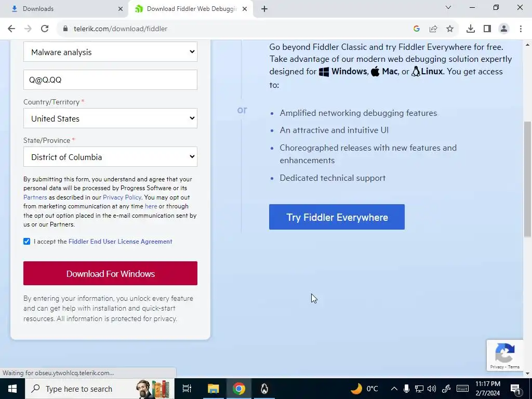Open the Country/Territory United States dropdown
Viewport: 532px width, 399px height.
(110, 118)
